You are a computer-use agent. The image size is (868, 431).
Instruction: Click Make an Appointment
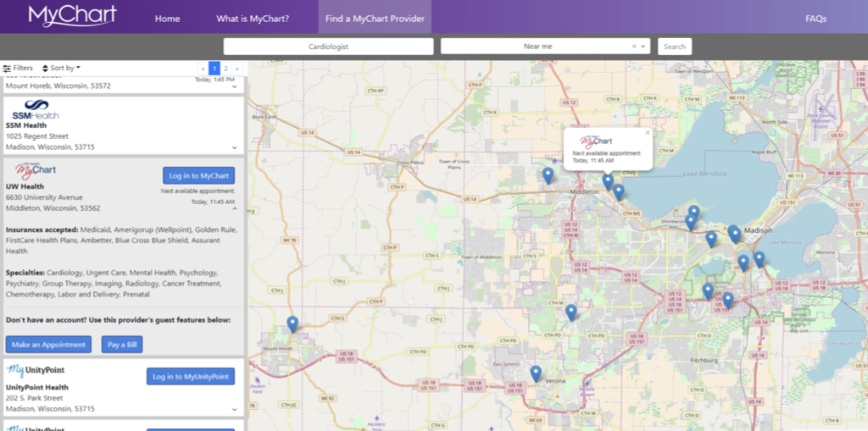48,344
